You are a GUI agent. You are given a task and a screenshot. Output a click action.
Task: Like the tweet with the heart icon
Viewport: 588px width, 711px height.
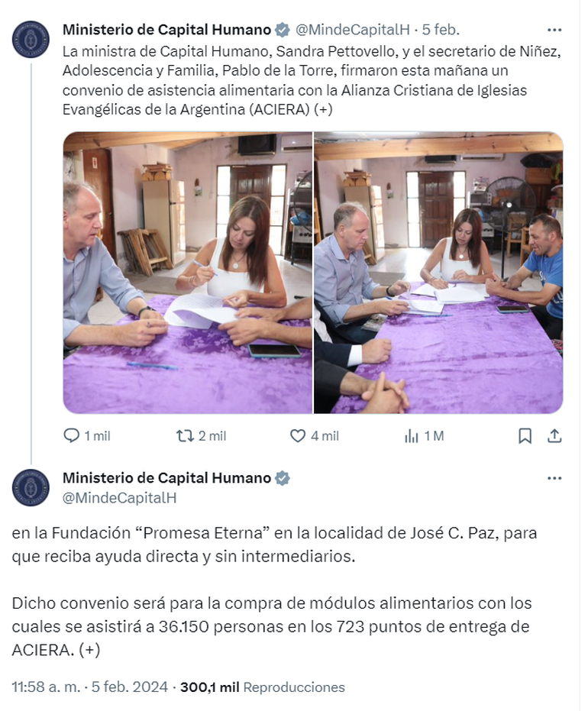coord(297,436)
